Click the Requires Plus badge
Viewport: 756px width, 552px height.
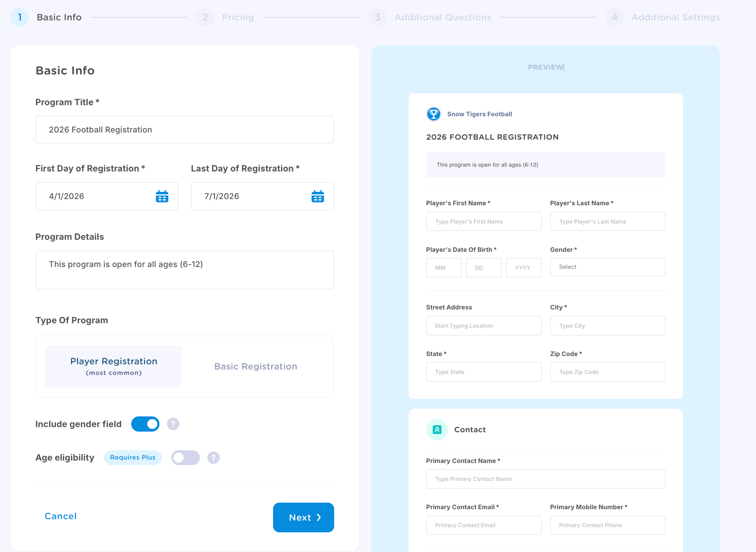point(133,457)
